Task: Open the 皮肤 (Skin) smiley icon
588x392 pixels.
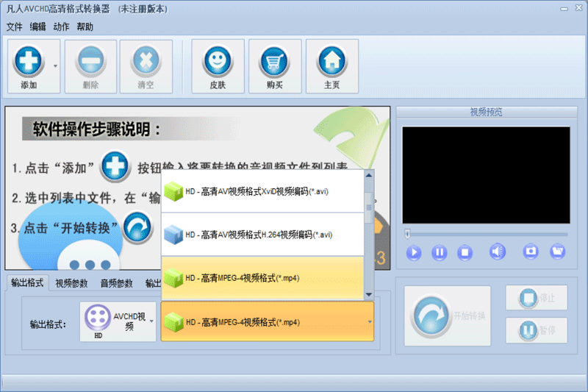Action: pyautogui.click(x=218, y=60)
